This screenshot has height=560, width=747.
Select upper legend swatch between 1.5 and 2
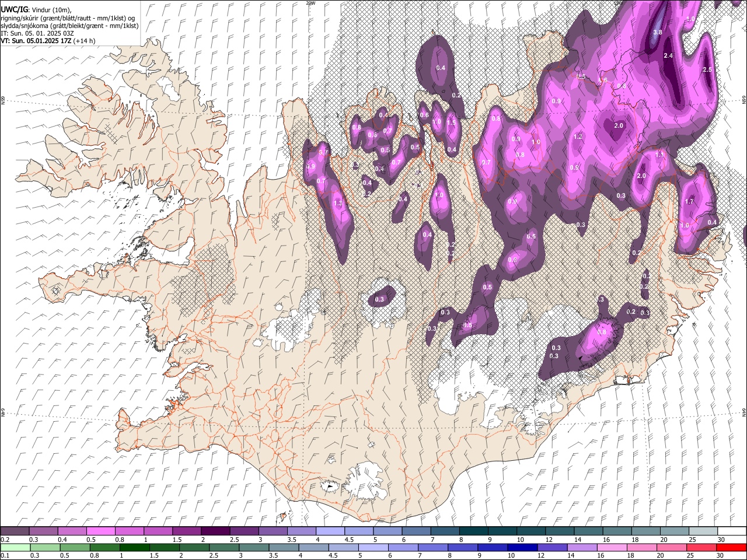(186, 531)
